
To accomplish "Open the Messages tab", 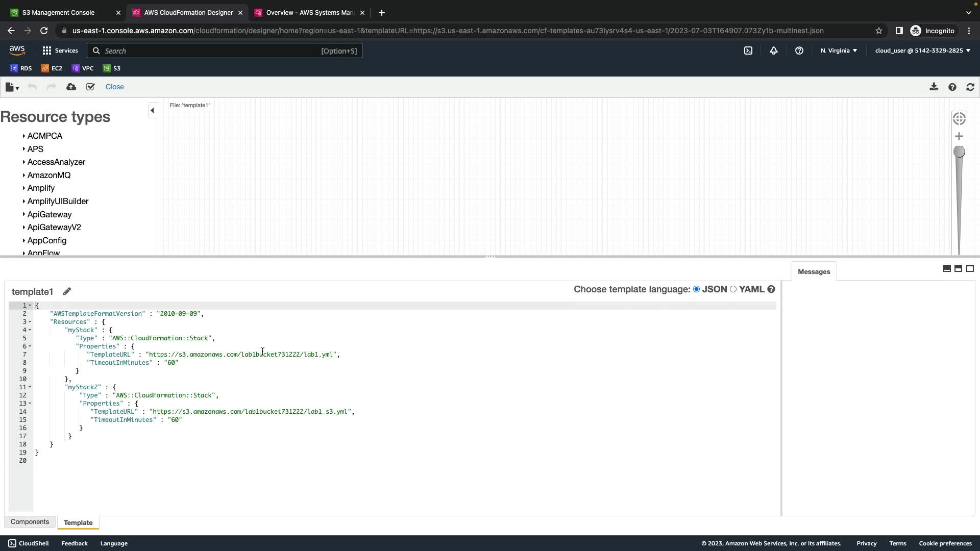I will [814, 271].
